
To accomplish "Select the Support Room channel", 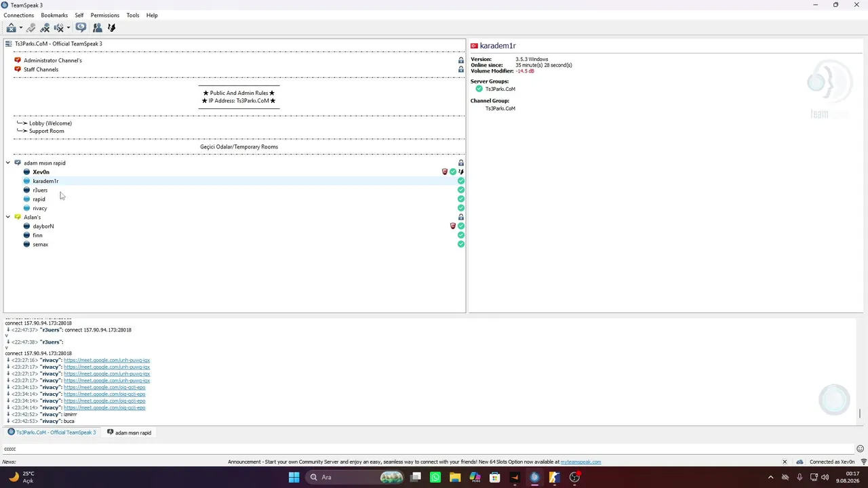I will 47,131.
